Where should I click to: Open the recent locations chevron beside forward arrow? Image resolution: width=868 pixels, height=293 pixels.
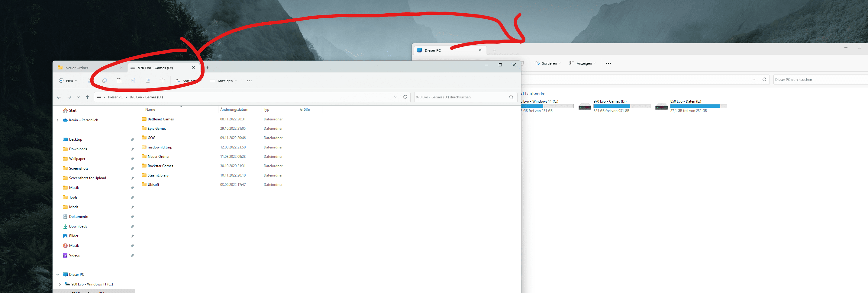[x=79, y=97]
